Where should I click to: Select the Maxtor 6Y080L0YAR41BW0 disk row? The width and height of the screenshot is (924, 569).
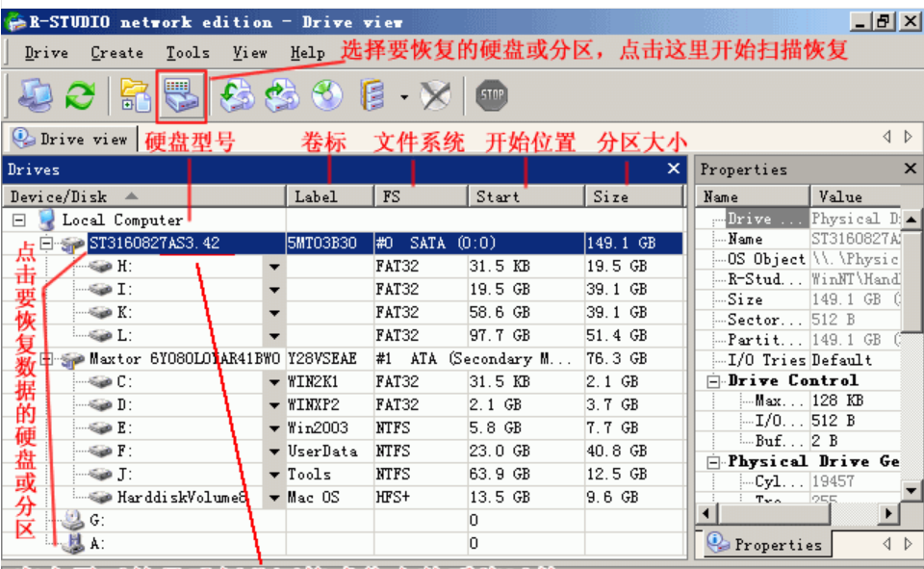(343, 358)
